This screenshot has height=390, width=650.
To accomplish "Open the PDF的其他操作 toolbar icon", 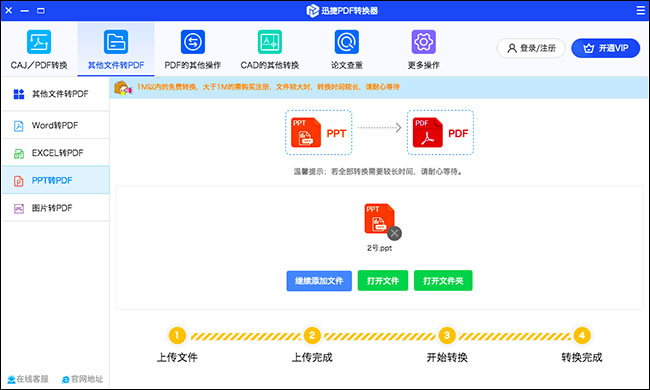I will pos(193,42).
